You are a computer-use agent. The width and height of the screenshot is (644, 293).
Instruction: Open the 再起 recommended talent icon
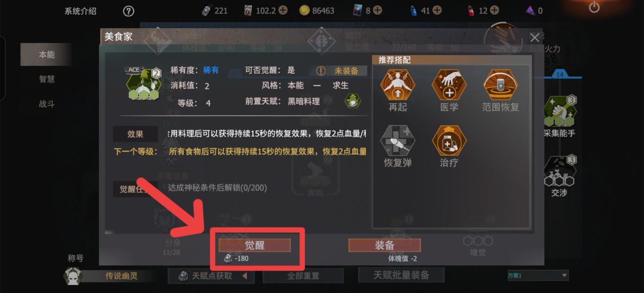[x=398, y=85]
